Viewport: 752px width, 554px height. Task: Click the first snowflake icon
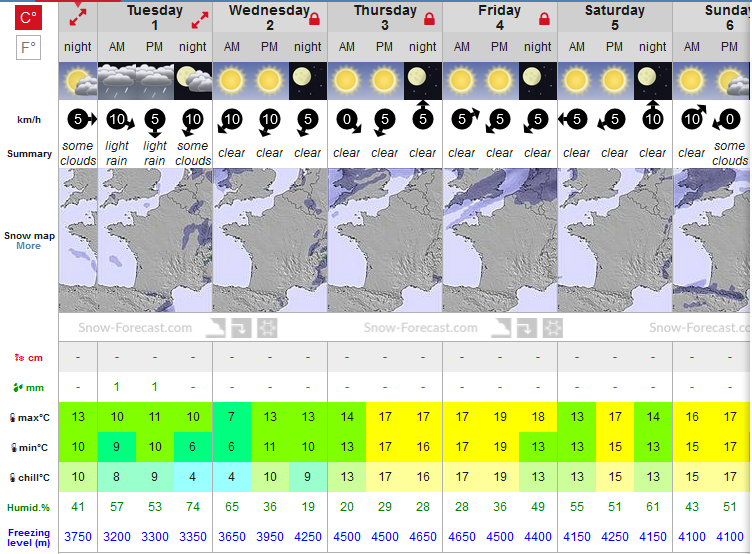point(267,328)
